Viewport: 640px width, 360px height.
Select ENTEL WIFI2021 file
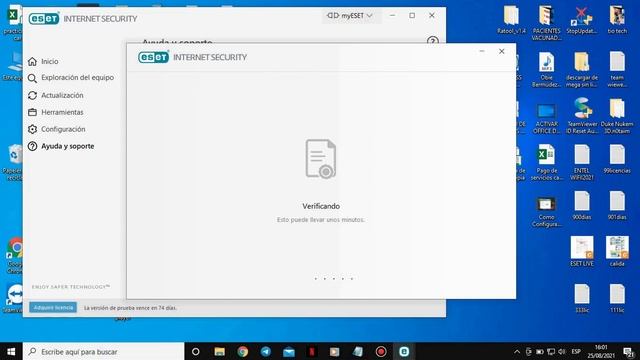coord(582,162)
